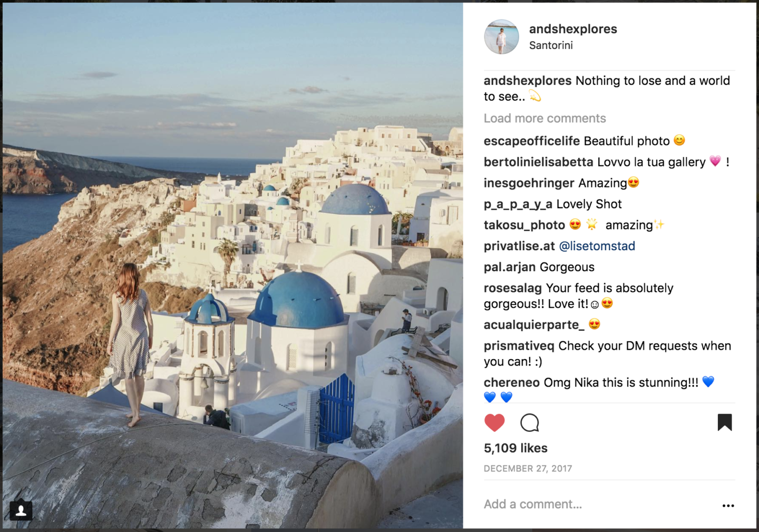Viewport: 759px width, 532px height.
Task: Open andshexplores username in header
Action: 573,29
